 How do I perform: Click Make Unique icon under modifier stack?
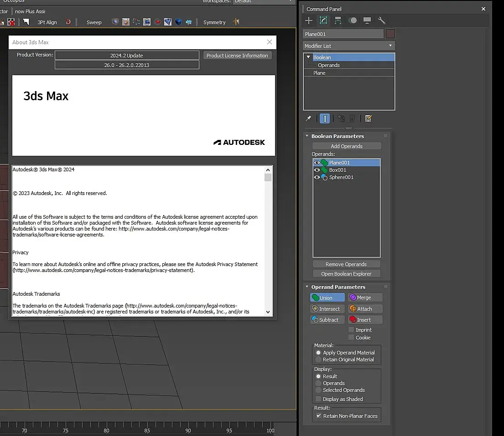(x=341, y=119)
